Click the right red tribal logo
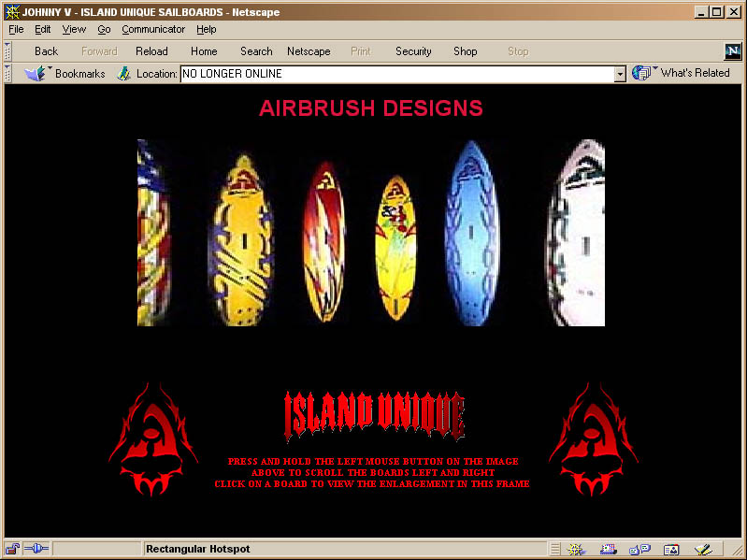The height and width of the screenshot is (560, 747). (593, 439)
